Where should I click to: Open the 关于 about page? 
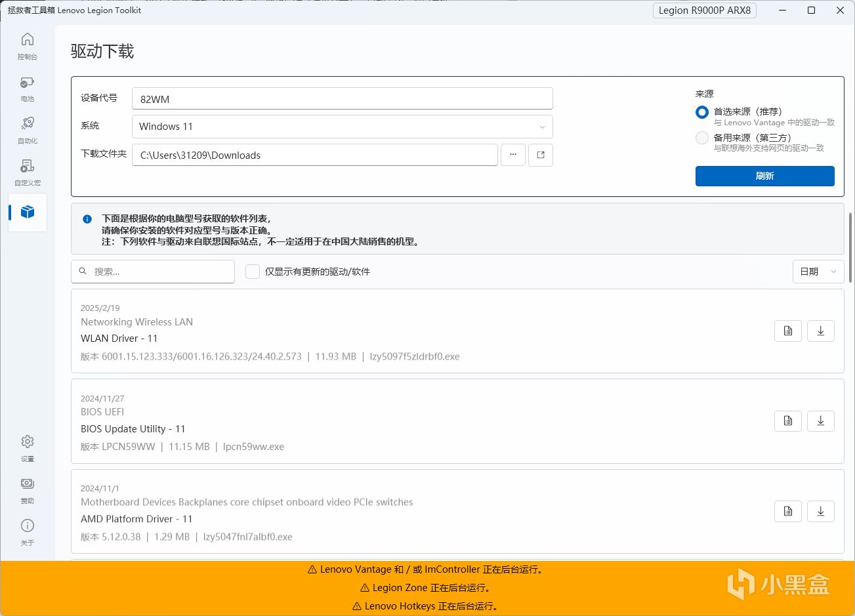[x=28, y=532]
